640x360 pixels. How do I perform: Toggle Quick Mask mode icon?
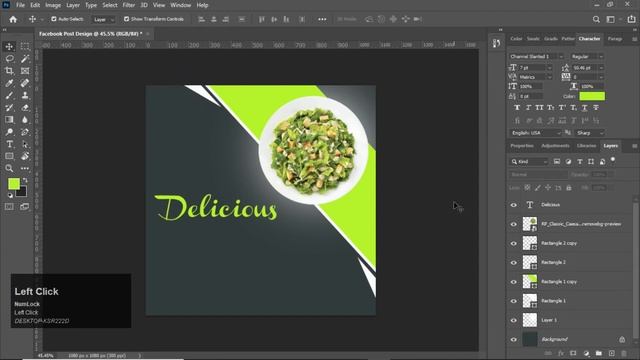[9, 207]
